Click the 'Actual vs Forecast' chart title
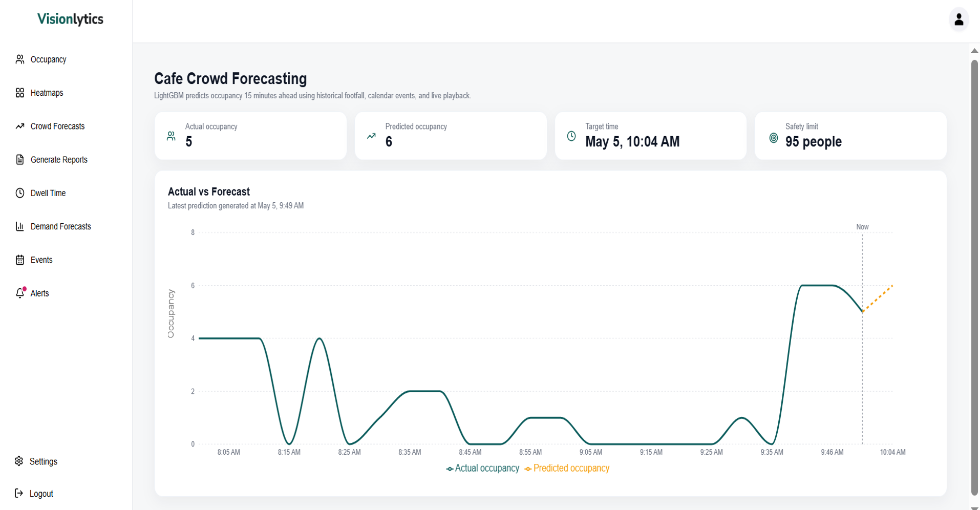This screenshot has width=980, height=510. [209, 192]
